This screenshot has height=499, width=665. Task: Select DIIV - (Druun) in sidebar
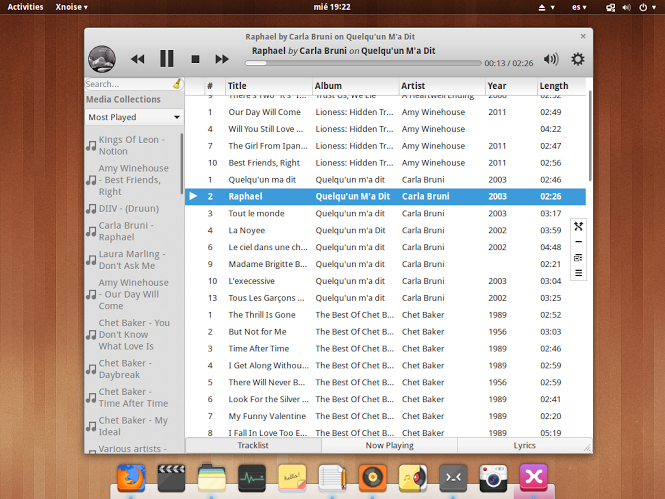point(127,209)
